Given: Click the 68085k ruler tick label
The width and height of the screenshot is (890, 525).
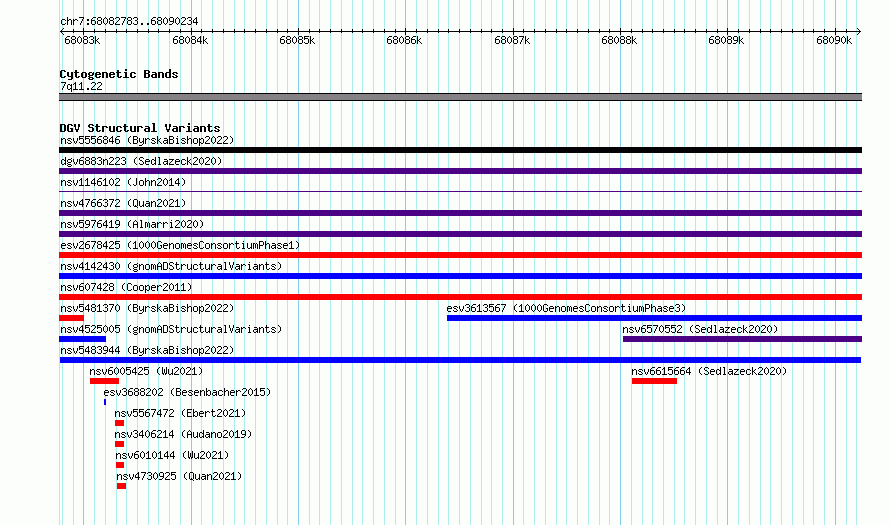Looking at the screenshot, I should [297, 40].
